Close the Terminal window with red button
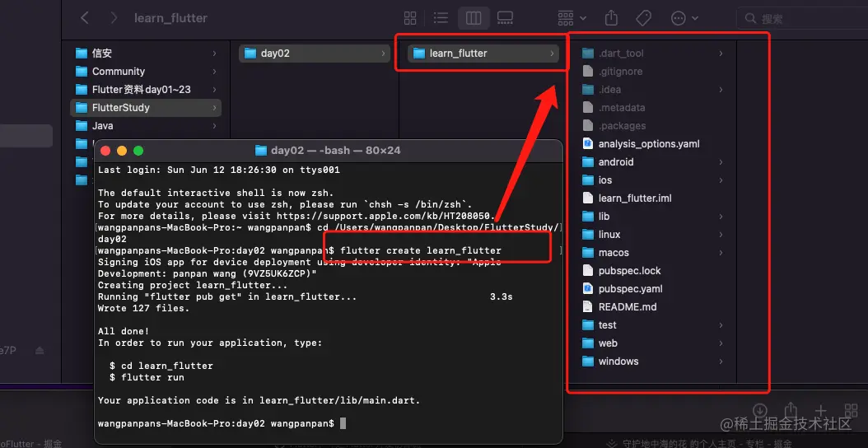The height and width of the screenshot is (448, 868). 105,151
